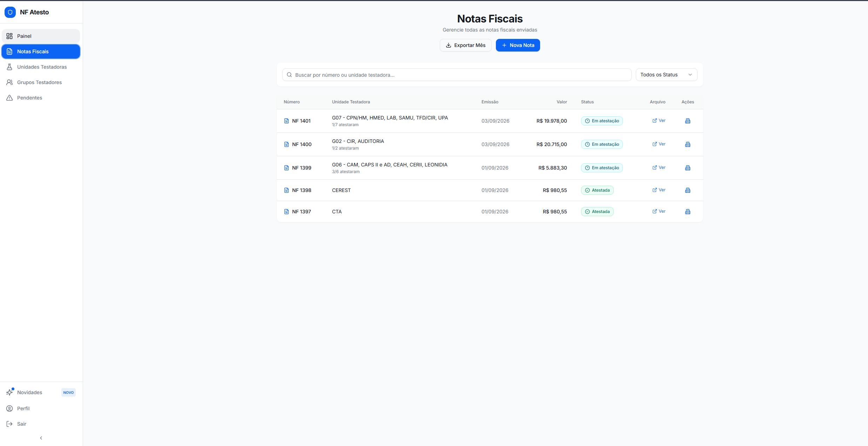Click the document icon beside NF 1397
Image resolution: width=868 pixels, height=446 pixels.
[287, 212]
